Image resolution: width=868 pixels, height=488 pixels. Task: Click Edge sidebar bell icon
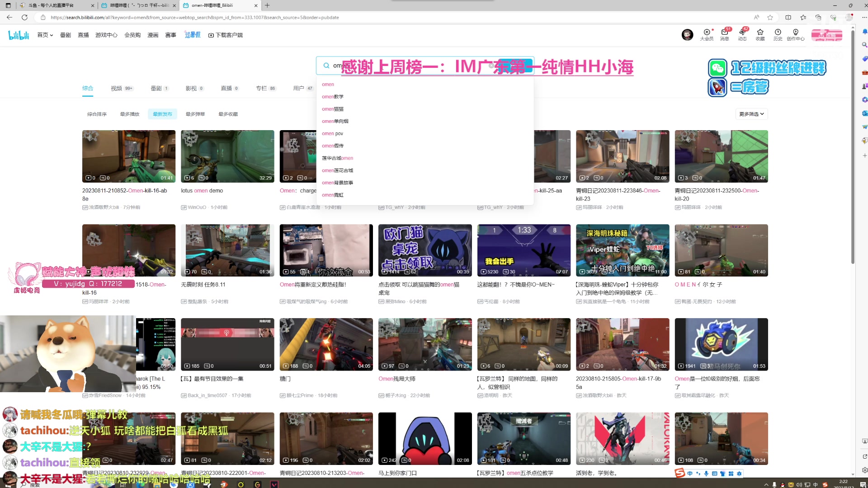[864, 32]
